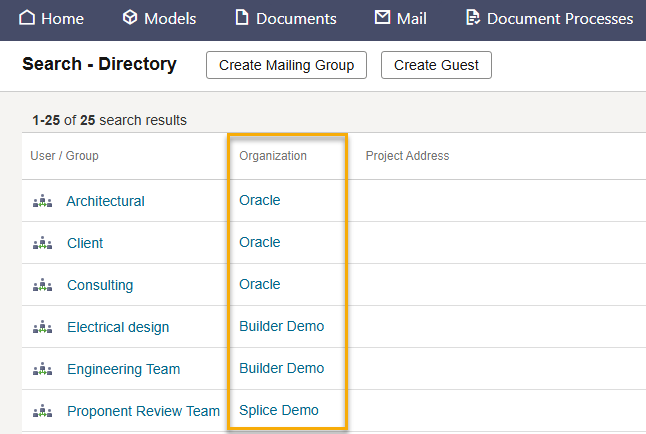646x434 pixels.
Task: Click the Documents page icon
Action: pos(241,18)
